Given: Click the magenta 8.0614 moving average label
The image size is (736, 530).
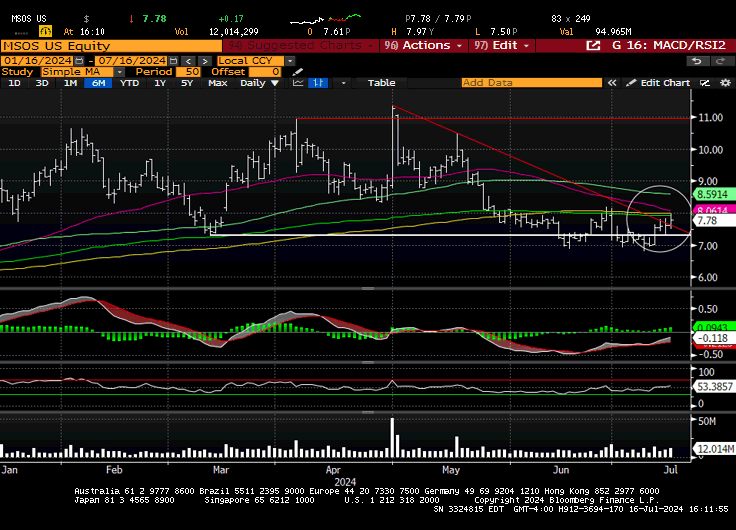Looking at the screenshot, I should (x=713, y=210).
